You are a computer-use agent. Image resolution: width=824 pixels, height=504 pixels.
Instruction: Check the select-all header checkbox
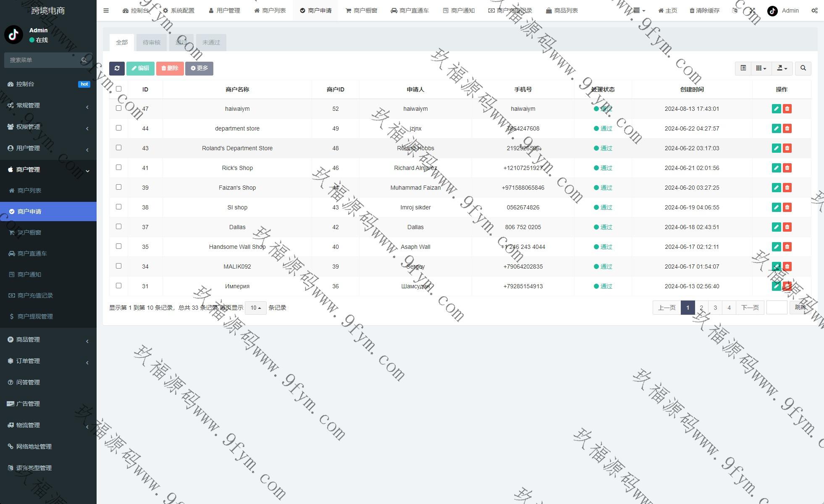click(x=118, y=89)
